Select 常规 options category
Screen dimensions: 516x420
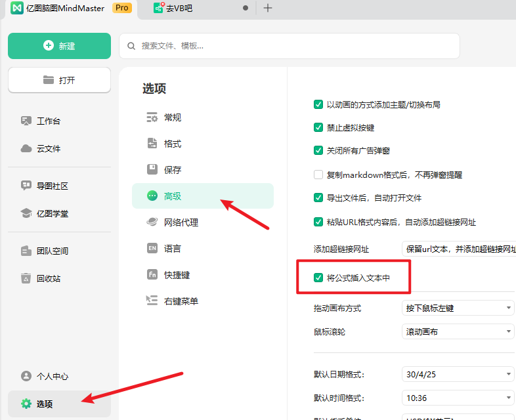tap(203, 117)
